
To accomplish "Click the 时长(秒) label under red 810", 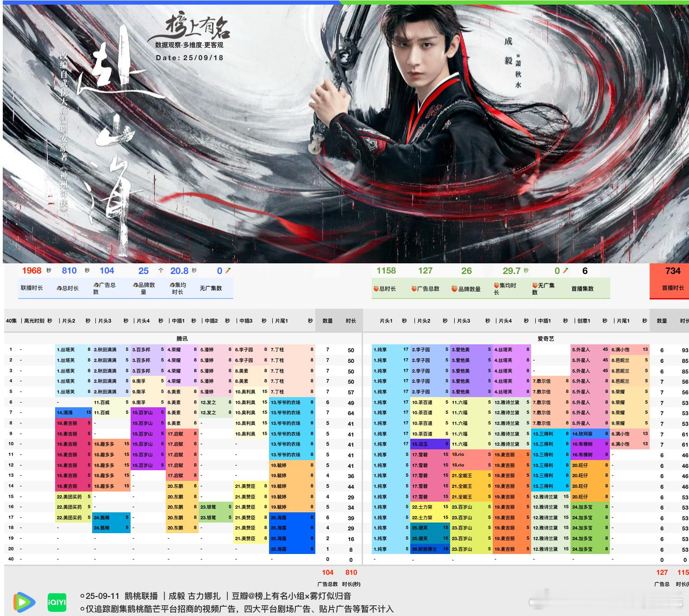I will coord(351,584).
